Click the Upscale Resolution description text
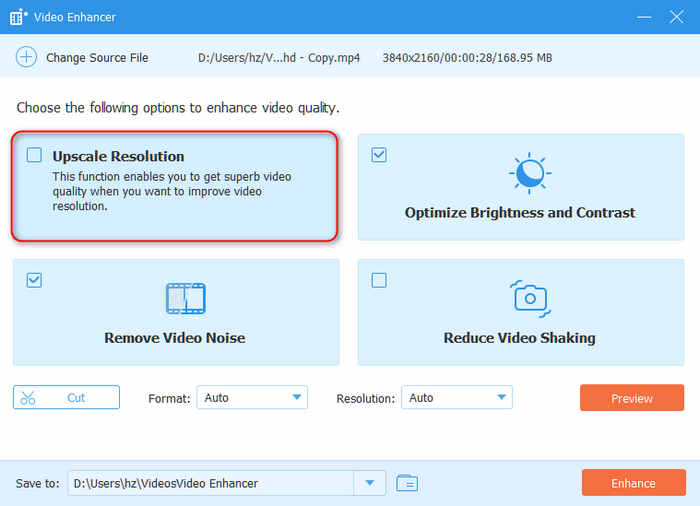 (172, 191)
